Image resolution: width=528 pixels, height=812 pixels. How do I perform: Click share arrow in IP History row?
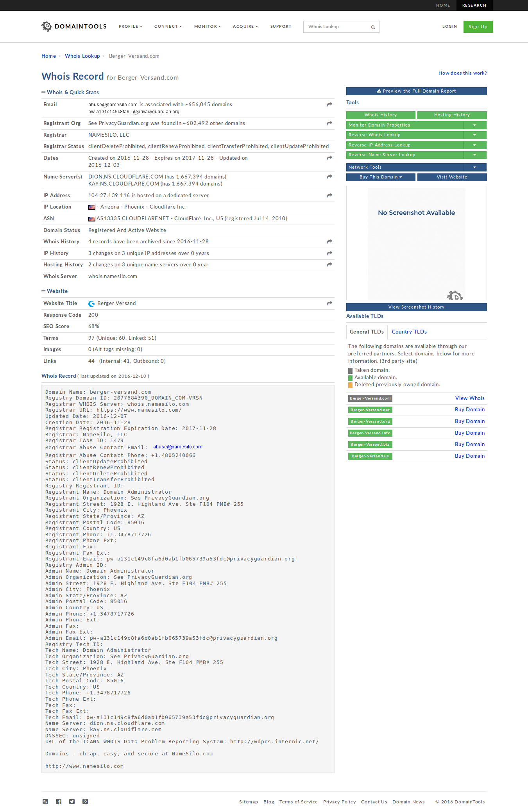tap(329, 253)
